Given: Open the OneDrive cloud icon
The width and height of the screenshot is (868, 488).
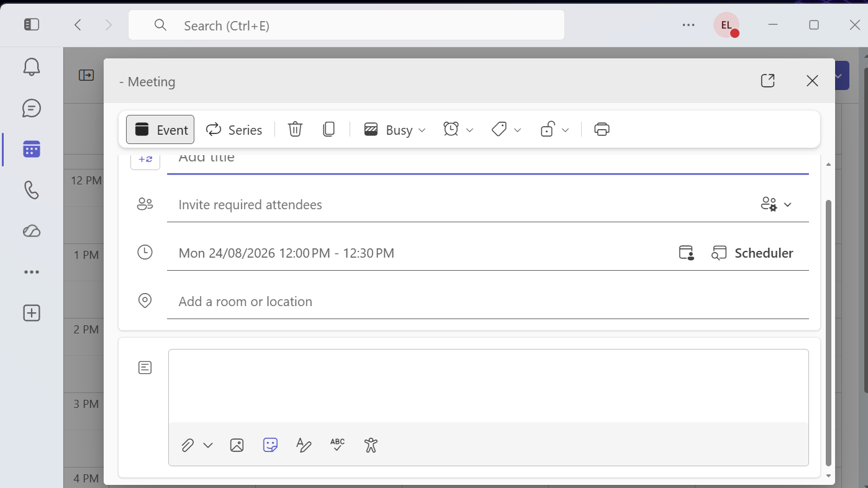Looking at the screenshot, I should (x=32, y=231).
